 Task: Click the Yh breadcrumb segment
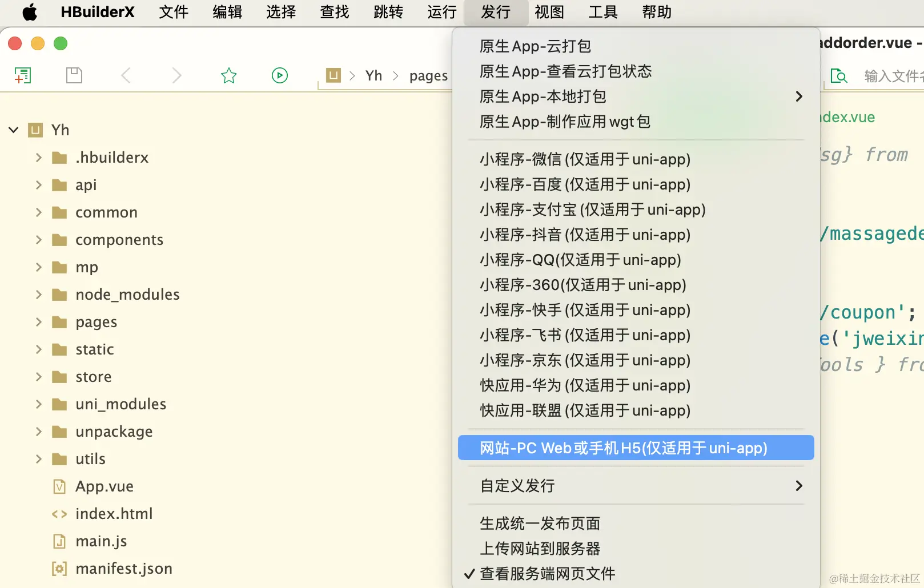373,75
